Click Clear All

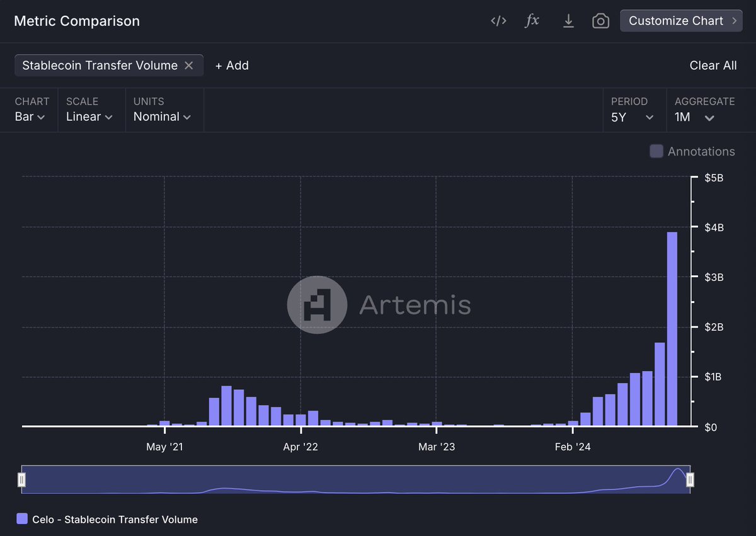click(713, 66)
